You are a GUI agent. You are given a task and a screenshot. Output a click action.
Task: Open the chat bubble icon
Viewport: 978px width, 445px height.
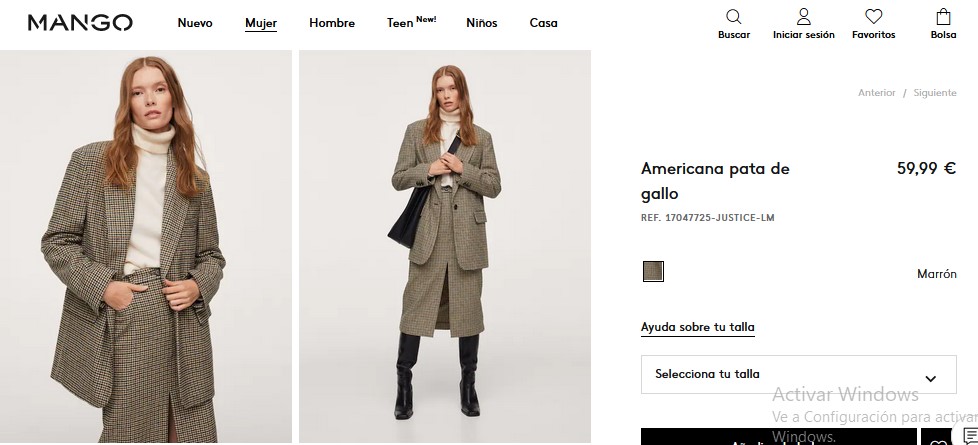(968, 437)
